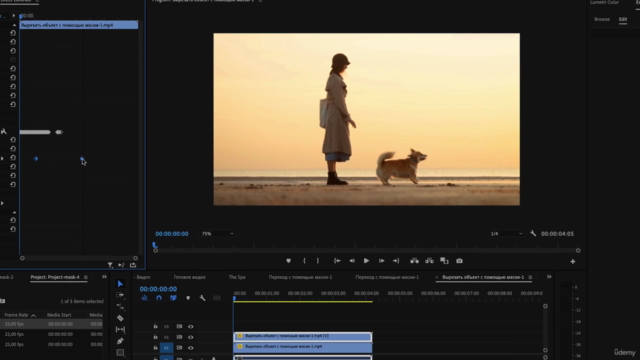This screenshot has height=360, width=640.
Task: Open the Browse tab in Lumetri
Action: [x=602, y=19]
